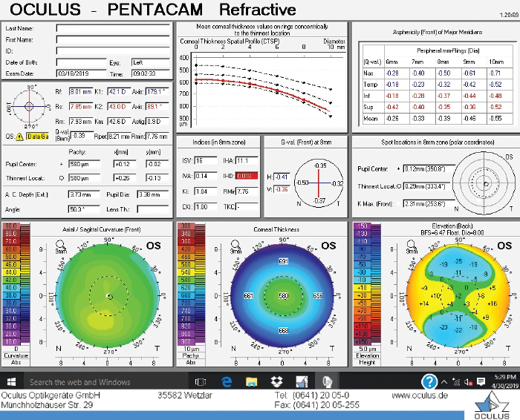Click the www.oculus.de link

click(x=420, y=396)
